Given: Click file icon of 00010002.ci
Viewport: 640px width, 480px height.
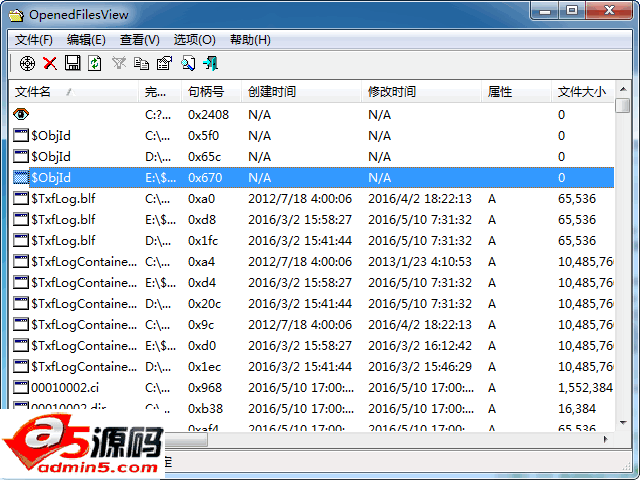Looking at the screenshot, I should [21, 387].
